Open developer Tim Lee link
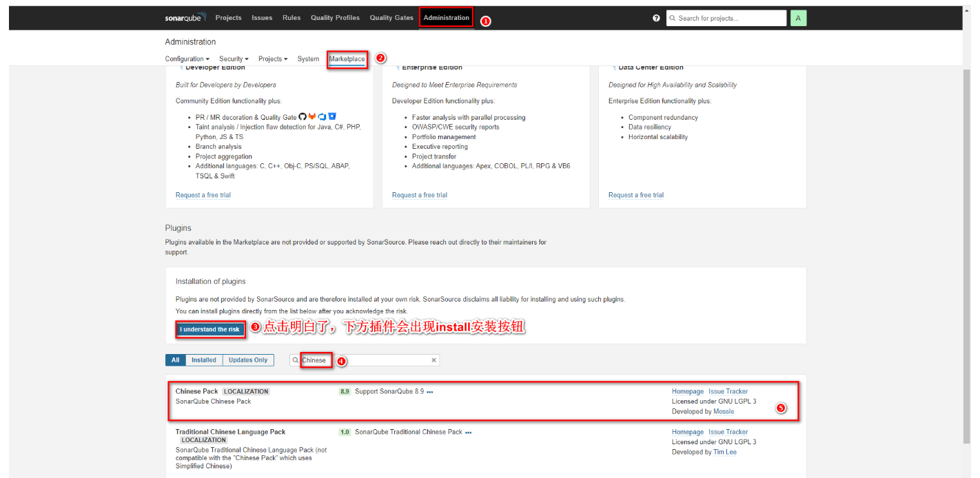The height and width of the screenshot is (478, 980). click(725, 453)
